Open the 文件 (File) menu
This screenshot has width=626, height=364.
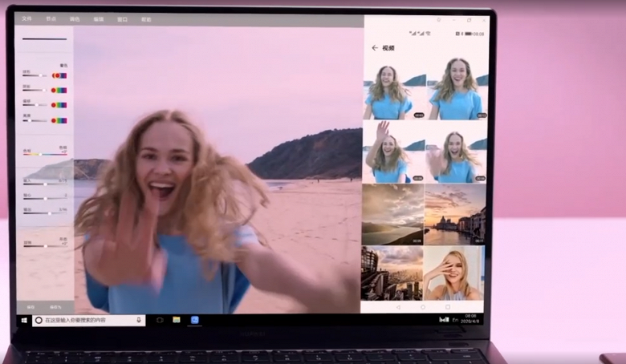(27, 18)
